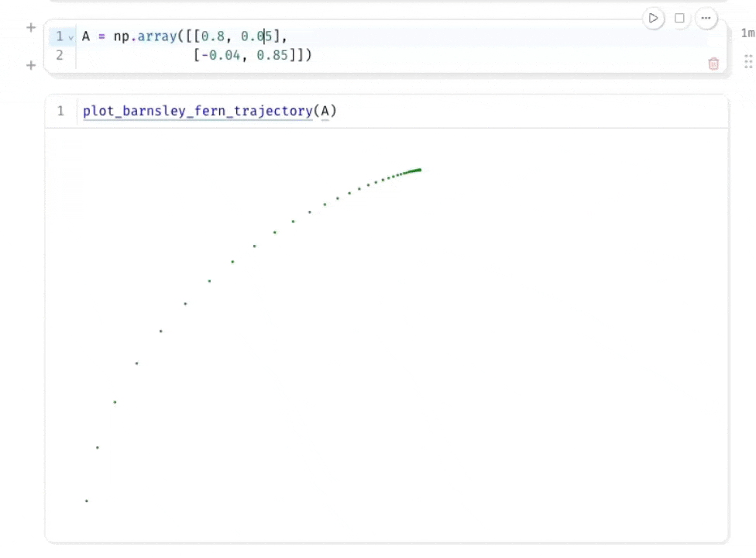Click the plus icon below the first cell
Screen dimensions: 756x558
point(31,66)
